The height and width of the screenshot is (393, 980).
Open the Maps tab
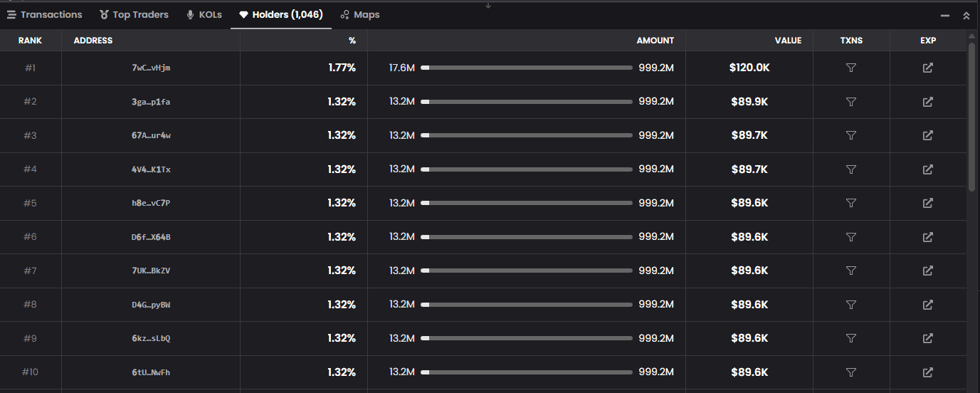pyautogui.click(x=360, y=14)
